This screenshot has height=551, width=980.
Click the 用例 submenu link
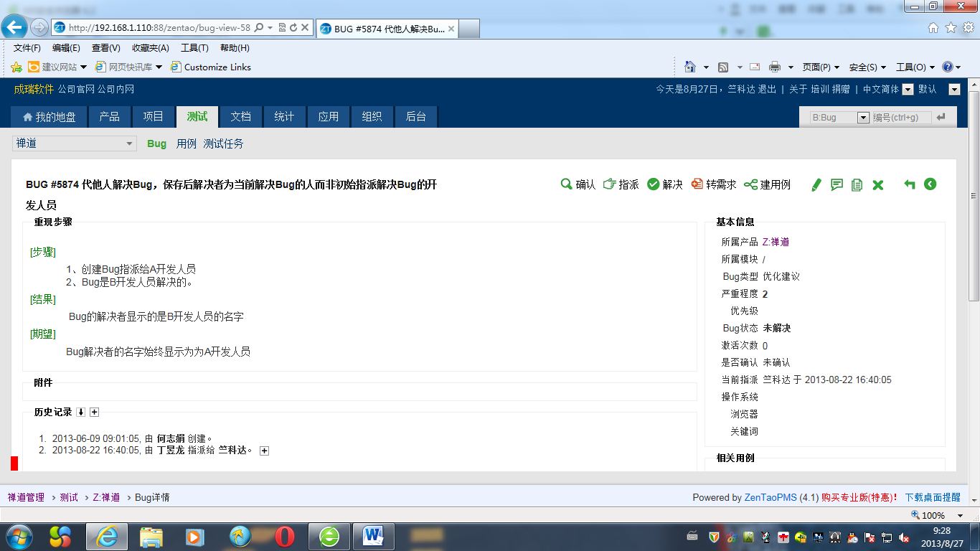(x=187, y=143)
